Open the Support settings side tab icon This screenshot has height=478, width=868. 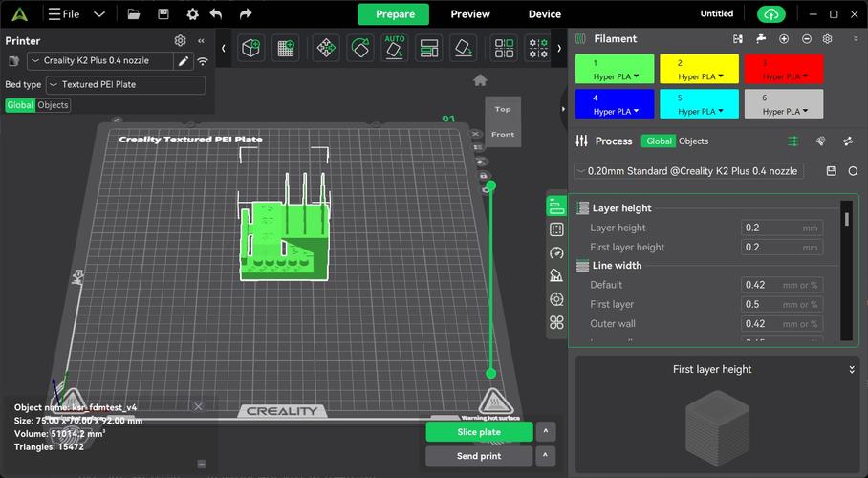point(556,275)
